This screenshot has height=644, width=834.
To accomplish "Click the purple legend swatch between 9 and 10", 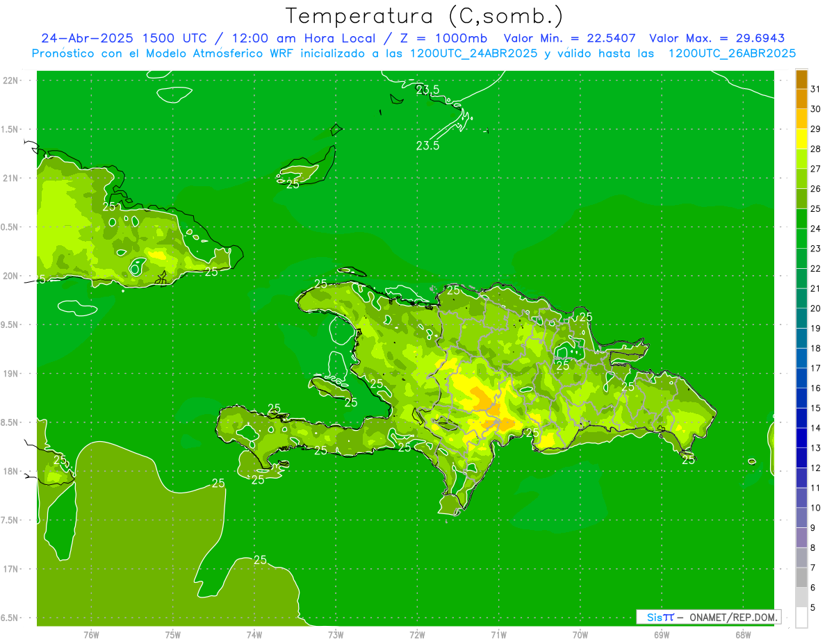I will point(801,518).
